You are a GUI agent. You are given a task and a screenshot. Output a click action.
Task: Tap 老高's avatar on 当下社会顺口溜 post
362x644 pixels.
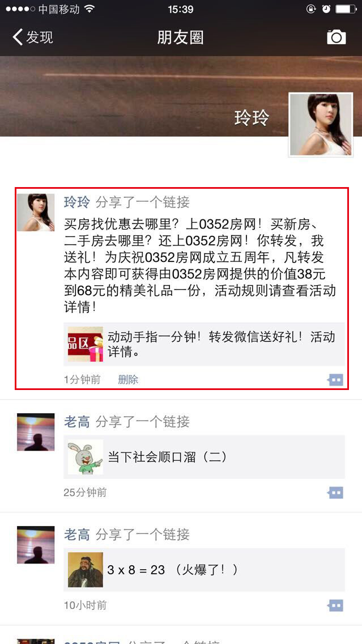coord(36,432)
